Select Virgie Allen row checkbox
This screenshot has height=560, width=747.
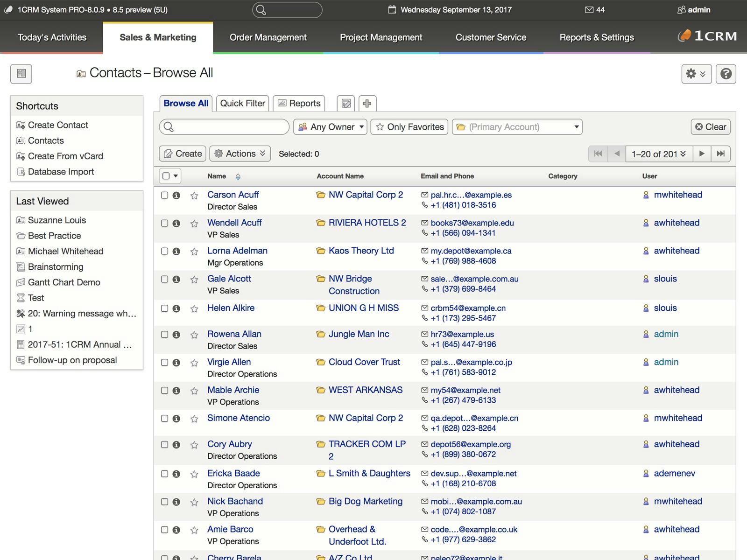(x=164, y=362)
